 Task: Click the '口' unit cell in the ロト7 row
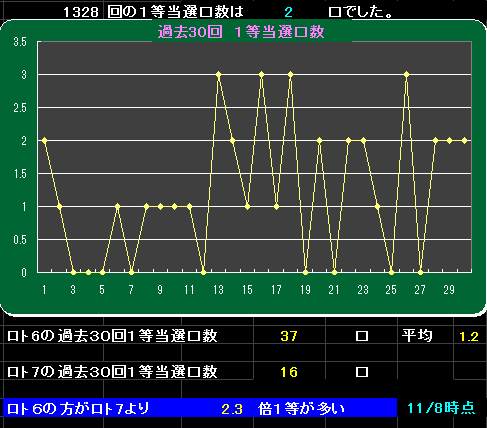click(x=362, y=372)
